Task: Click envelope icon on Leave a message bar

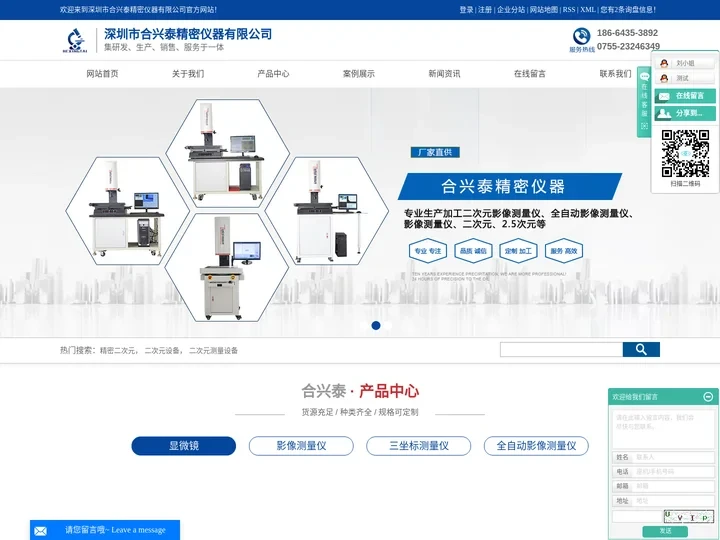Action: click(x=40, y=531)
